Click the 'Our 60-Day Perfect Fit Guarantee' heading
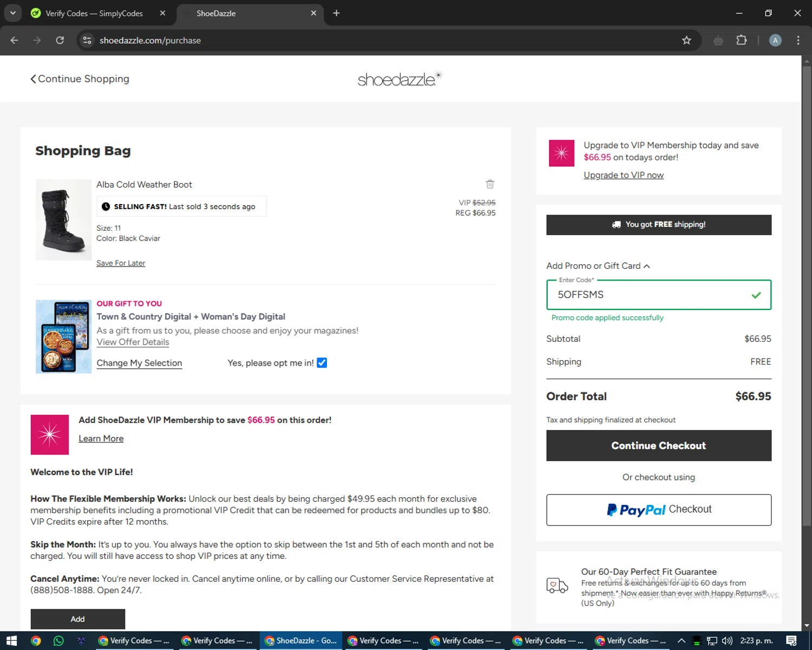812x650 pixels. coord(649,572)
